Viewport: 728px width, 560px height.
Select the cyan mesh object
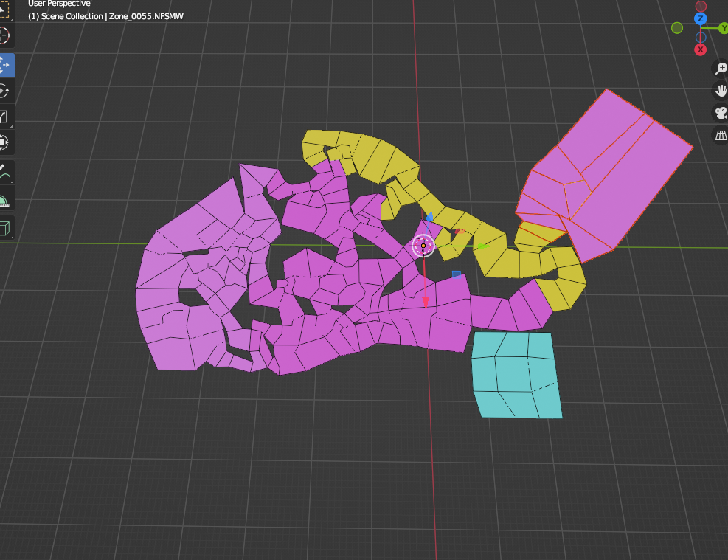(x=516, y=375)
